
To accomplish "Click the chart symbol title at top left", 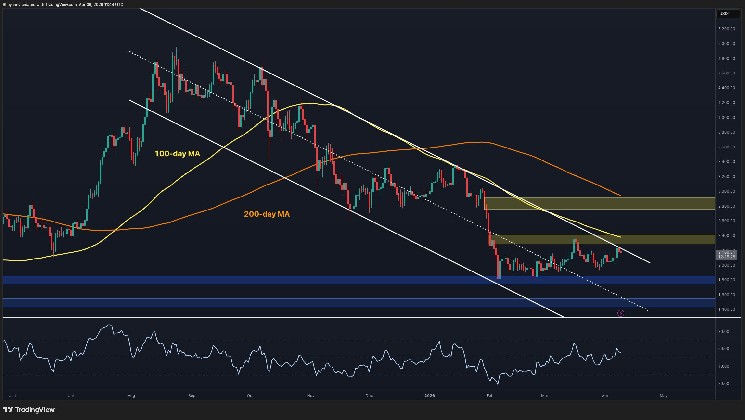I will (60, 5).
